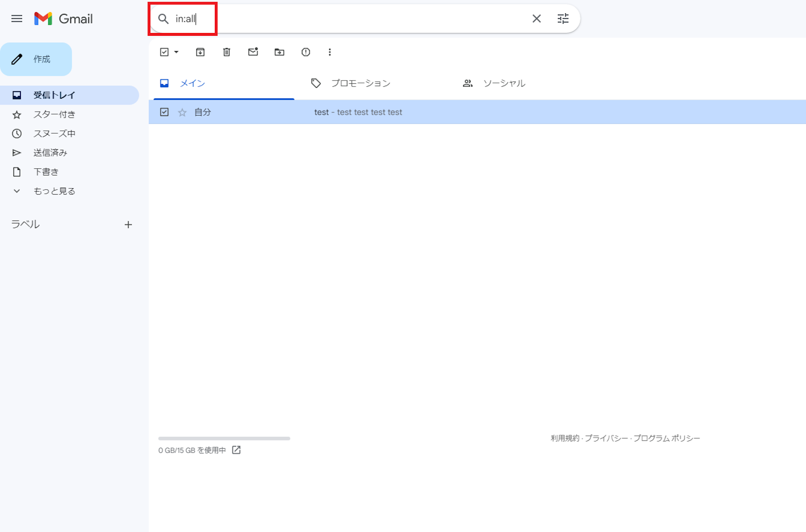Star the email from 自分
Image resolution: width=806 pixels, height=532 pixels.
coord(182,112)
